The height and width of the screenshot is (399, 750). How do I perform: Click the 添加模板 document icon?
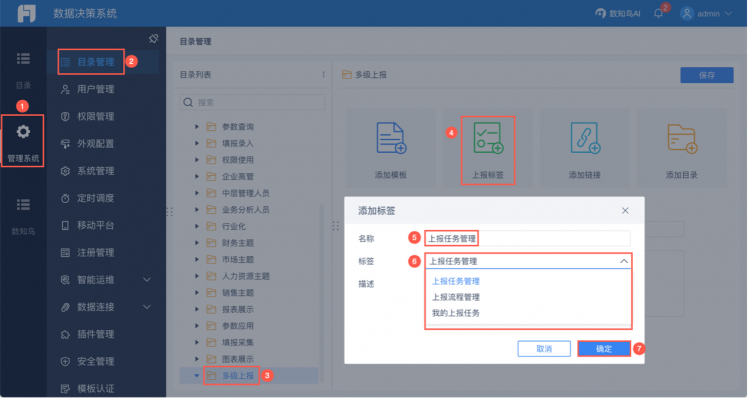coord(391,138)
